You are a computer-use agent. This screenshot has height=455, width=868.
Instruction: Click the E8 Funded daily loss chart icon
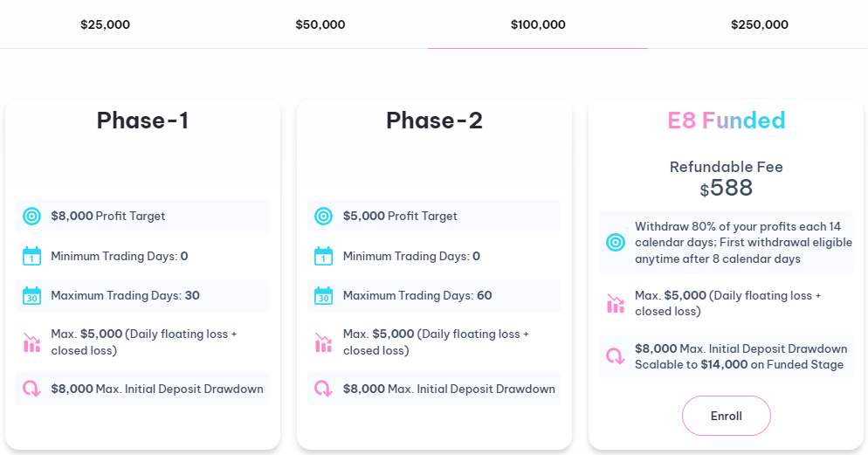coord(616,303)
